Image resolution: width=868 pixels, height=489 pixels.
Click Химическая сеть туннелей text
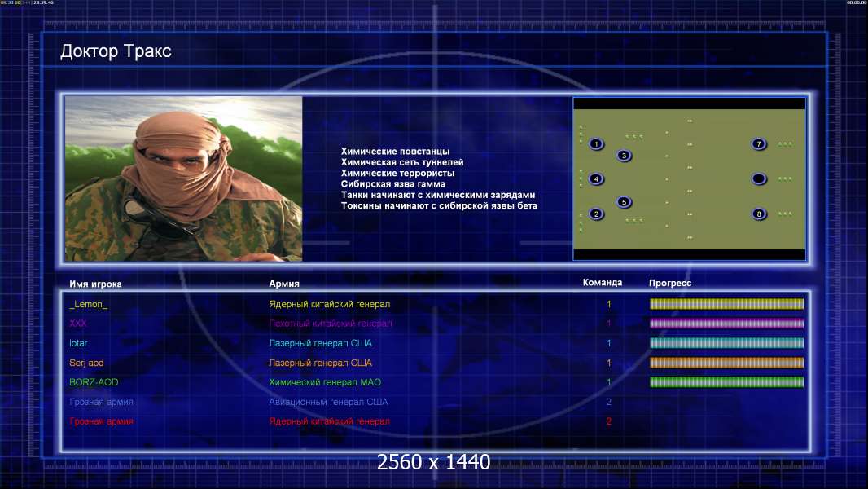click(402, 162)
